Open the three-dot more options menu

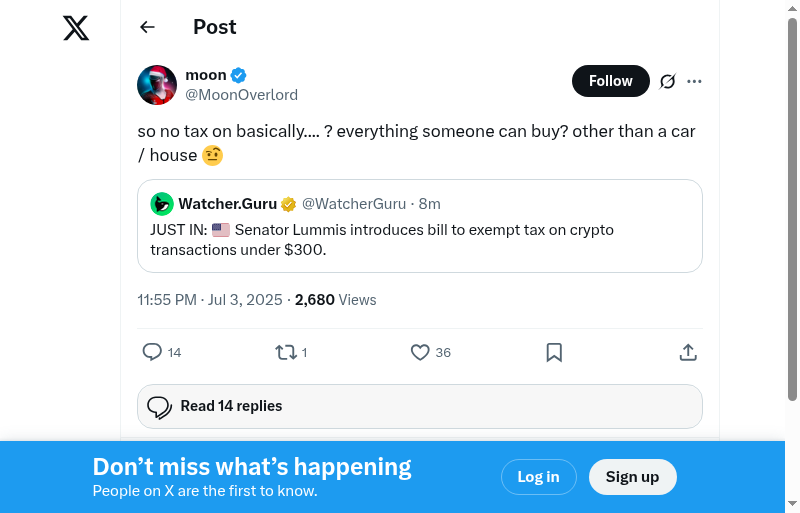tap(695, 82)
